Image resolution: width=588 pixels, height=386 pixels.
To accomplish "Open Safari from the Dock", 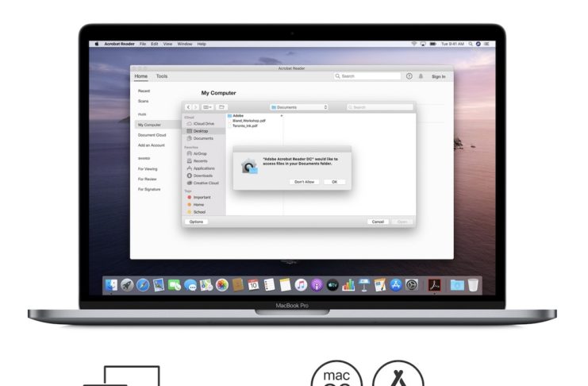I will click(143, 285).
